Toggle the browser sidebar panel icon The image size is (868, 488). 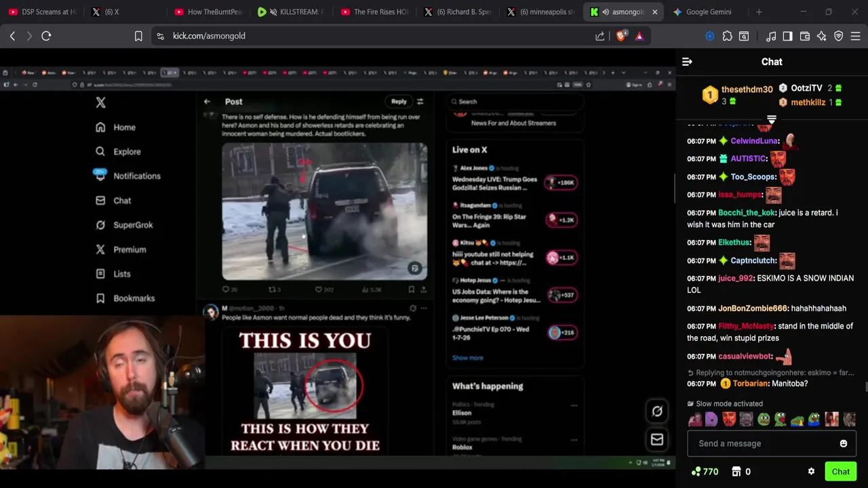pyautogui.click(x=787, y=36)
